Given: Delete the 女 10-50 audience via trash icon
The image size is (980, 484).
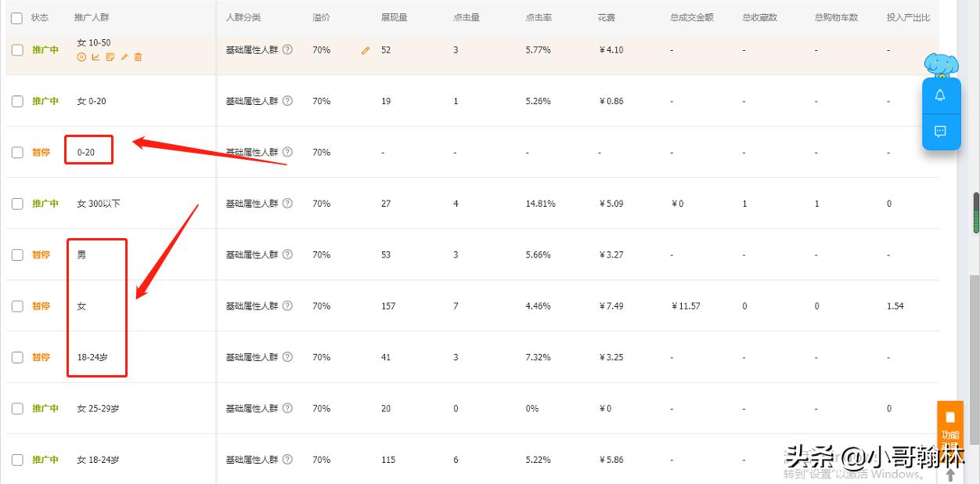Looking at the screenshot, I should click(x=139, y=57).
